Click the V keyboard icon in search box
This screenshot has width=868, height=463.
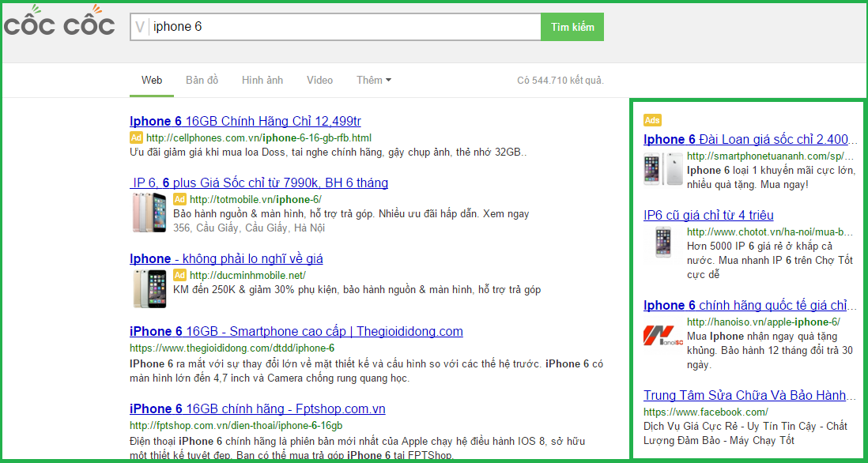coord(140,27)
